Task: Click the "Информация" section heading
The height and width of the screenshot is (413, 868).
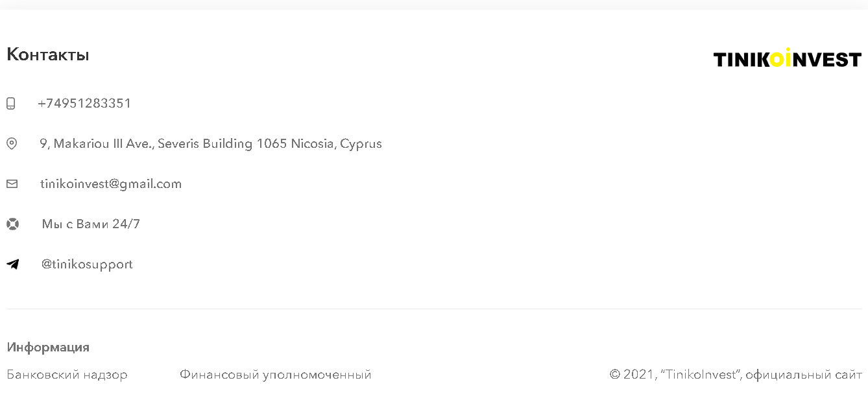Action: 48,348
